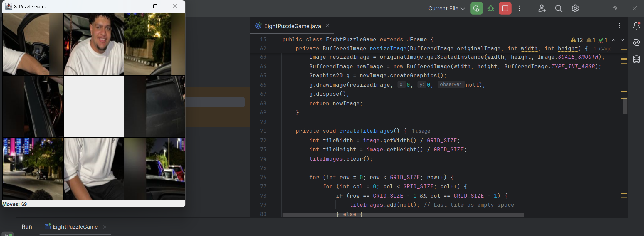Jump to previous highlighted error arrow
This screenshot has height=236, width=644.
614,40
